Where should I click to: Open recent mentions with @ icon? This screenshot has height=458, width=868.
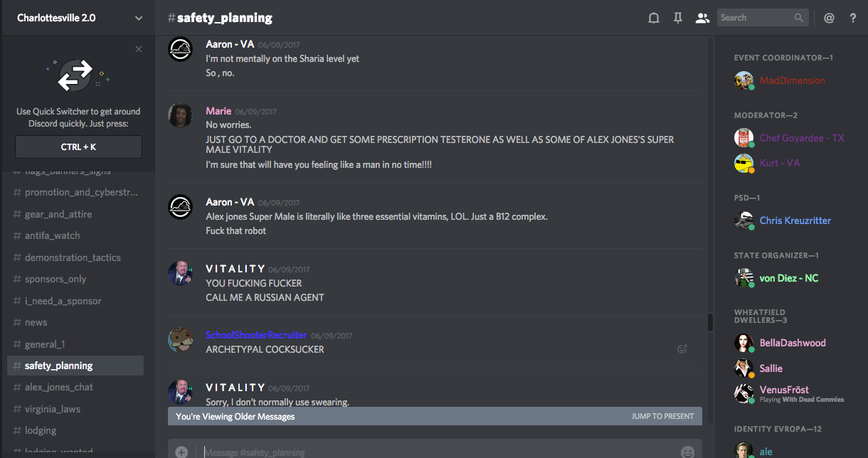[x=829, y=18]
